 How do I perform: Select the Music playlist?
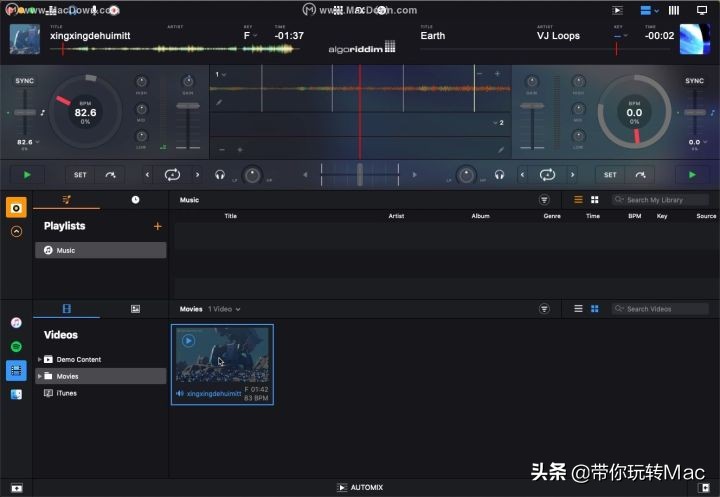101,250
